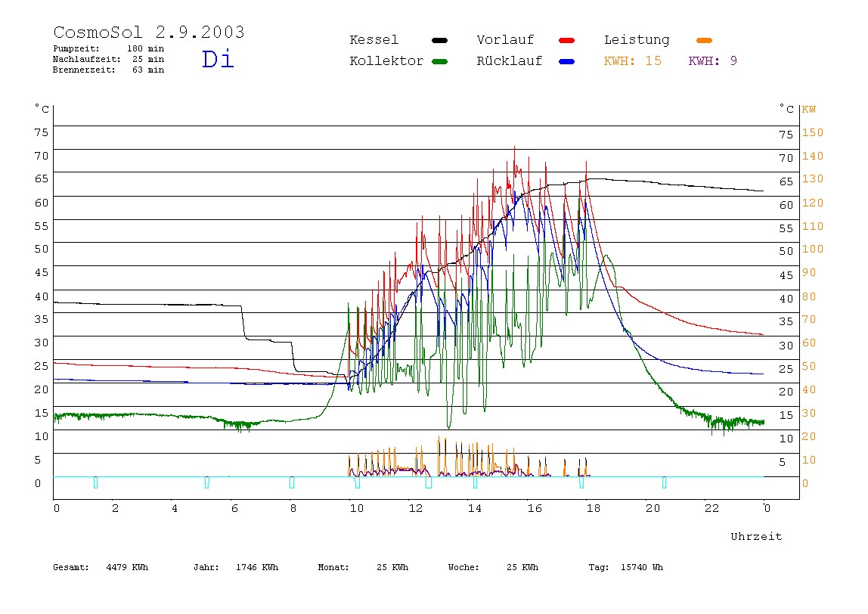
Task: Click the "Uhrzeit" time axis label
Action: coord(756,536)
